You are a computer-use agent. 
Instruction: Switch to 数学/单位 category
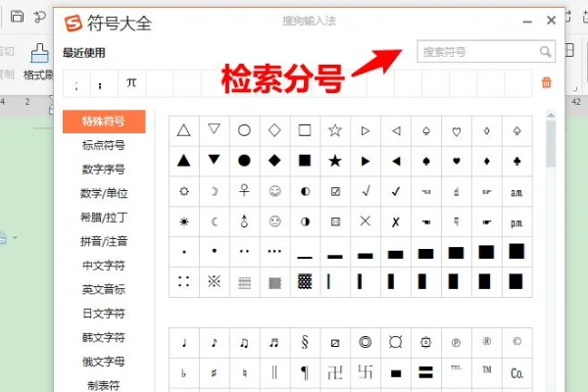point(104,193)
